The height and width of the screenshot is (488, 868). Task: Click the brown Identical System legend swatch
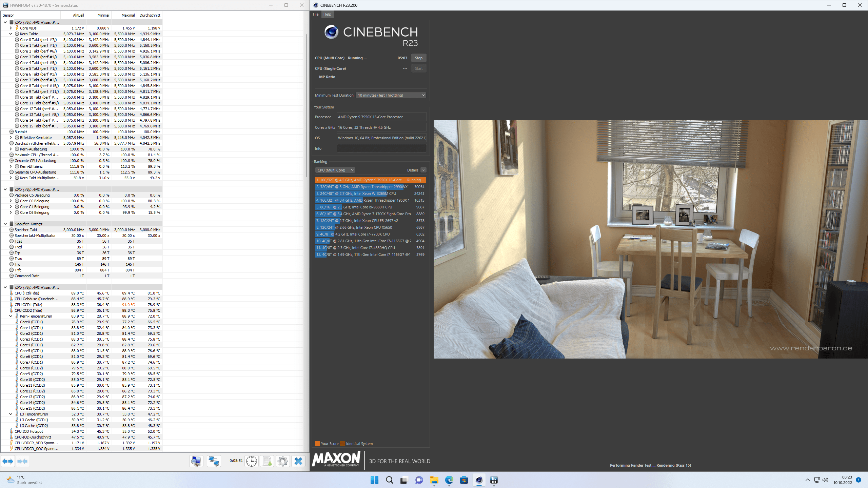point(342,444)
